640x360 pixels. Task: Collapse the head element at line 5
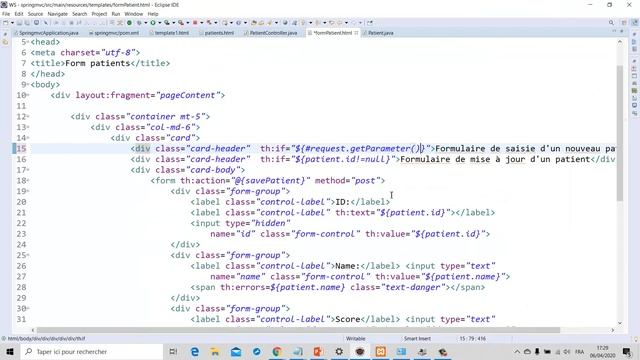click(28, 42)
